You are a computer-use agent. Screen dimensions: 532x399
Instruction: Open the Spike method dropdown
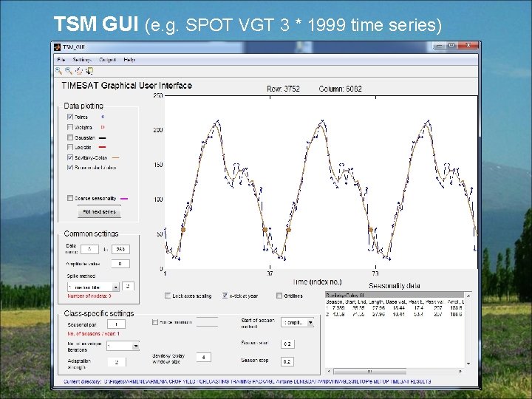click(116, 287)
